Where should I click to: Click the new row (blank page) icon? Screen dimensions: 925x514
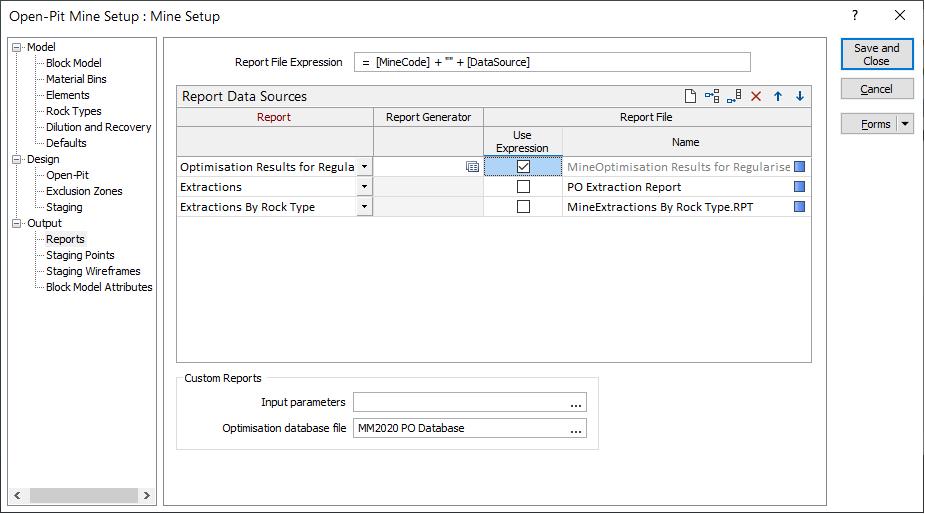pos(690,96)
